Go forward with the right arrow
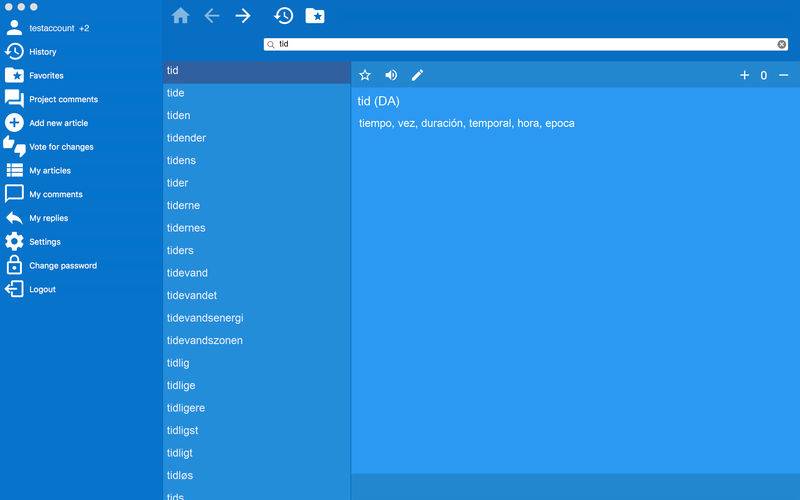 [243, 16]
